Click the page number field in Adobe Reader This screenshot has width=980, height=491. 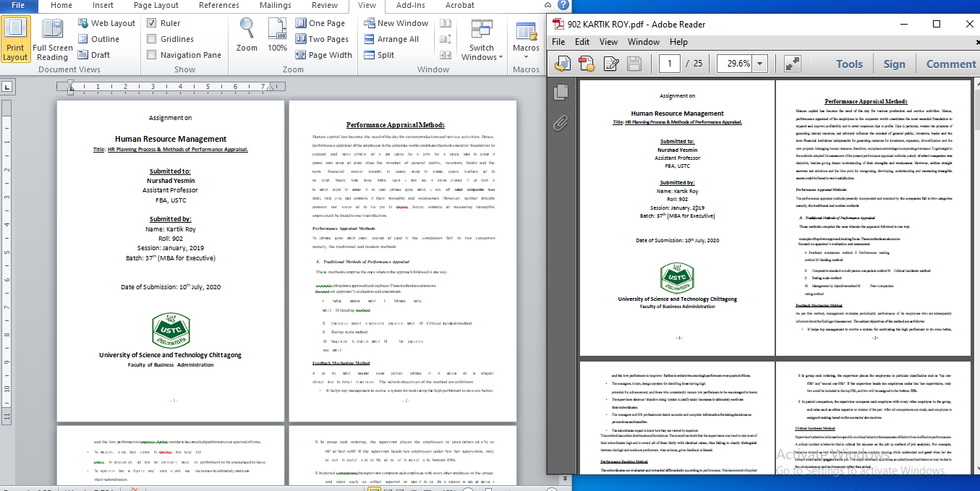[x=669, y=63]
